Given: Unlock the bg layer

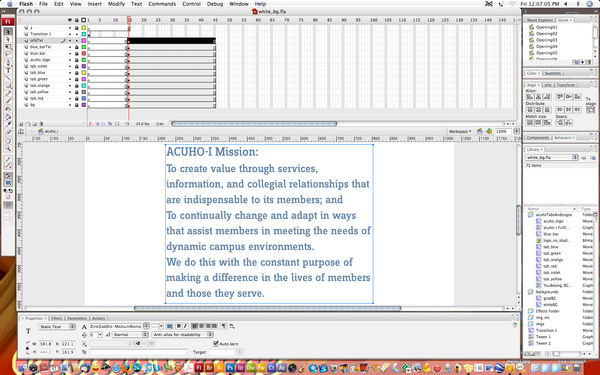Looking at the screenshot, I should click(x=77, y=105).
